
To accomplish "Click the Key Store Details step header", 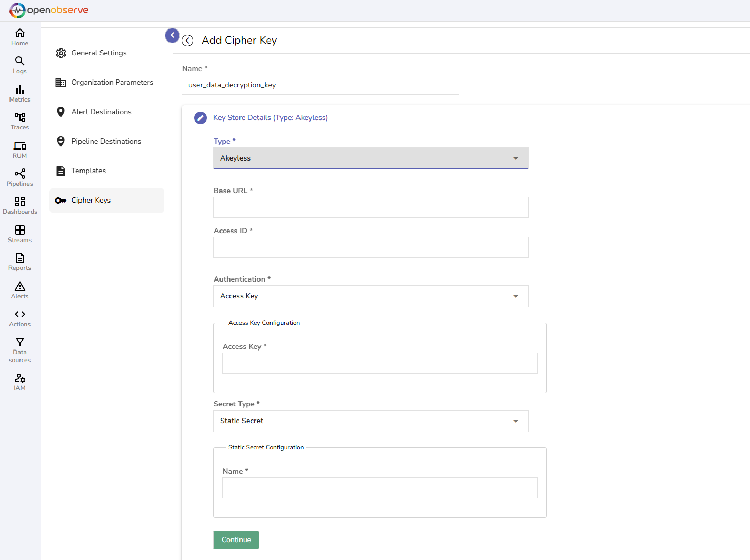I will click(x=270, y=118).
